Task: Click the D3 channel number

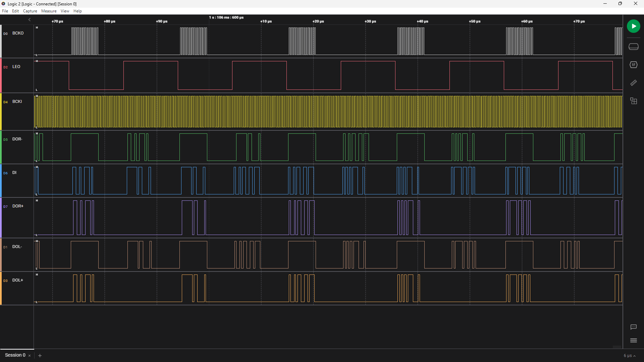Action: pos(5,281)
